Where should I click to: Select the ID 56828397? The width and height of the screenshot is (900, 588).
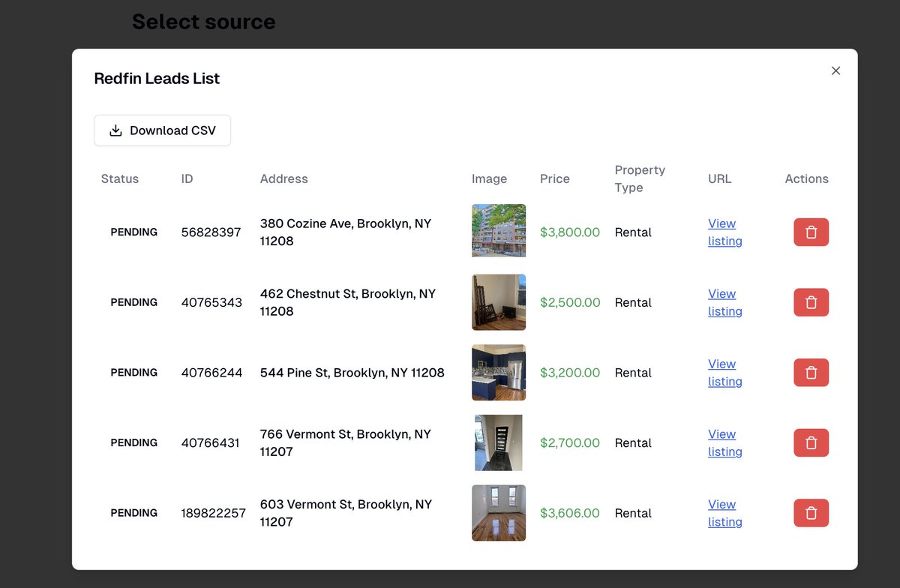pos(211,232)
